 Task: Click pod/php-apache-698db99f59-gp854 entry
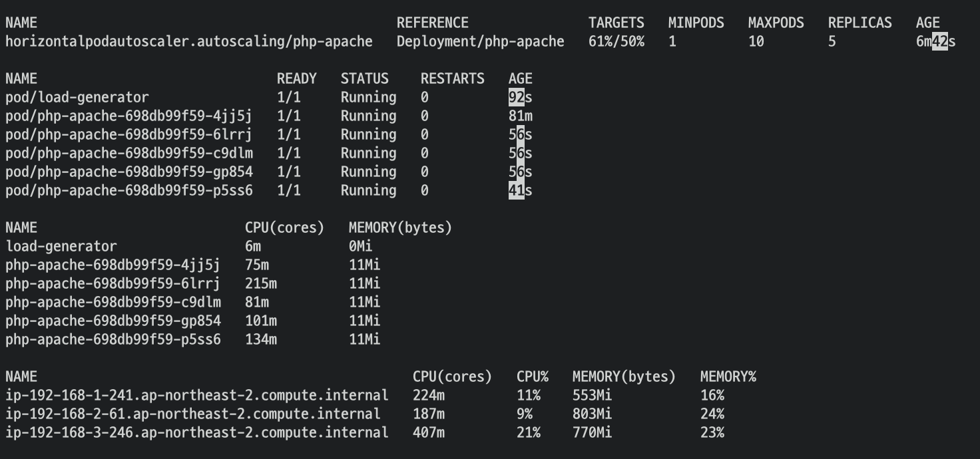tap(129, 172)
